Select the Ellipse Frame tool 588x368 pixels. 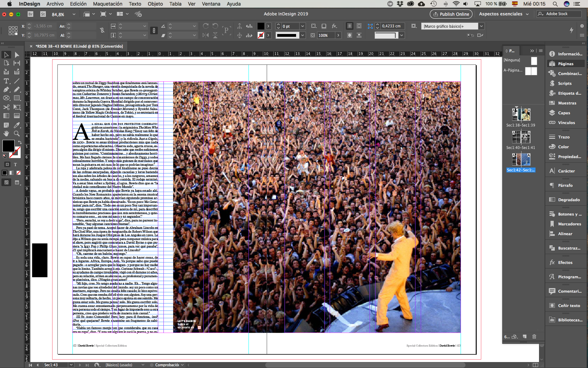click(x=6, y=98)
